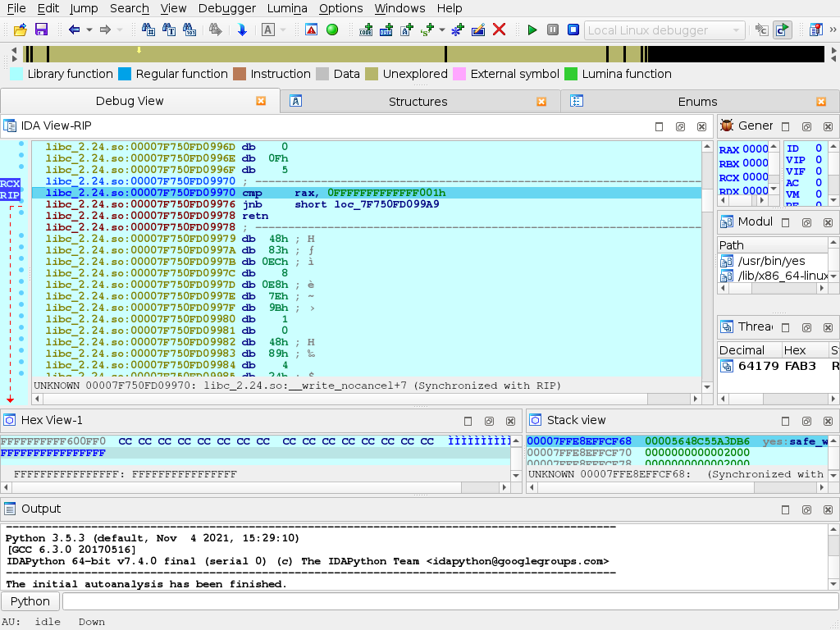Expand the back arrow history dropdown
This screenshot has height=630, width=840.
89,30
